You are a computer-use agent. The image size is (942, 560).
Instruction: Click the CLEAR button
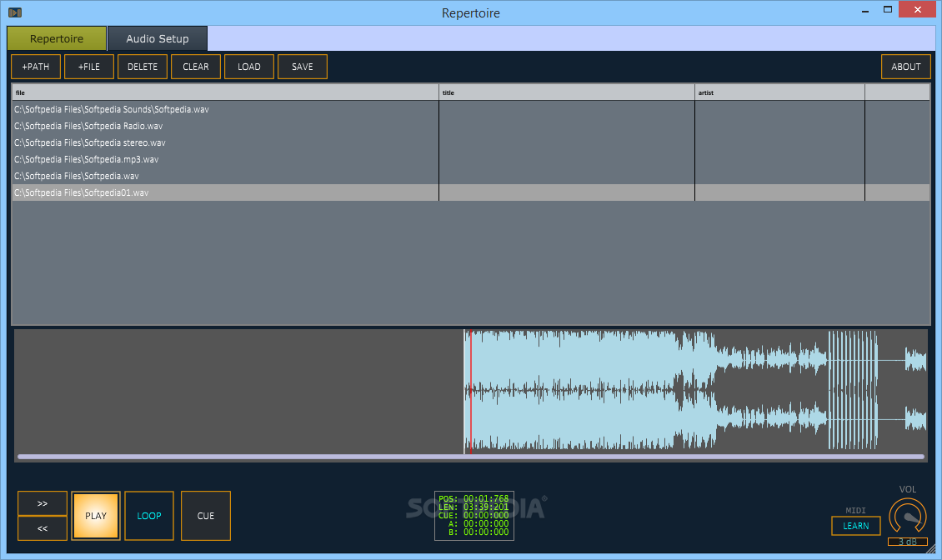[196, 67]
